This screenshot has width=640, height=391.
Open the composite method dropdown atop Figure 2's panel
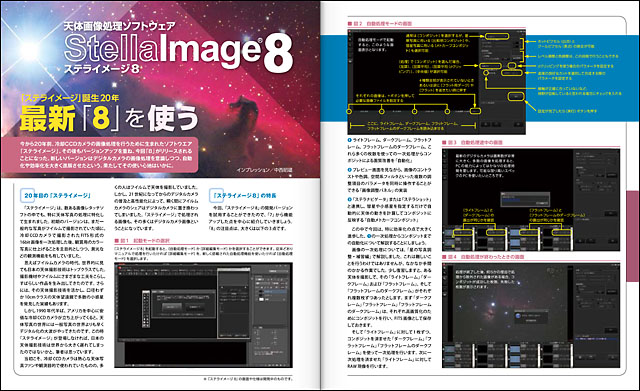(496, 36)
